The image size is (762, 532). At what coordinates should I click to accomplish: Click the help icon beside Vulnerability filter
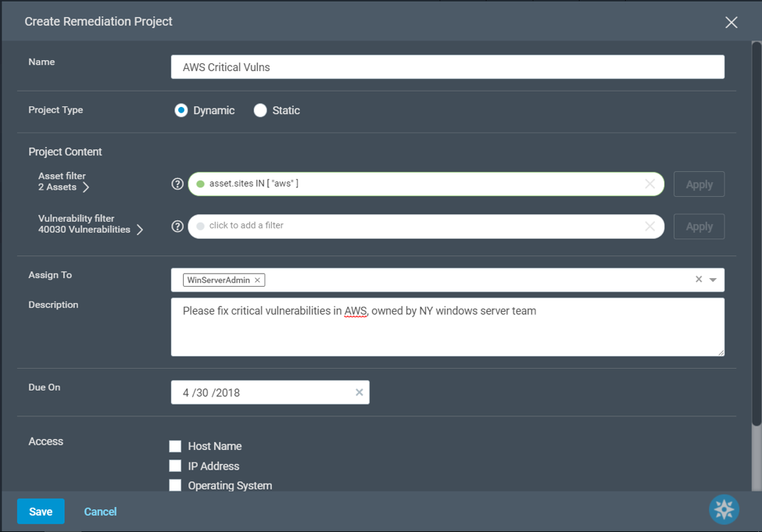click(177, 226)
